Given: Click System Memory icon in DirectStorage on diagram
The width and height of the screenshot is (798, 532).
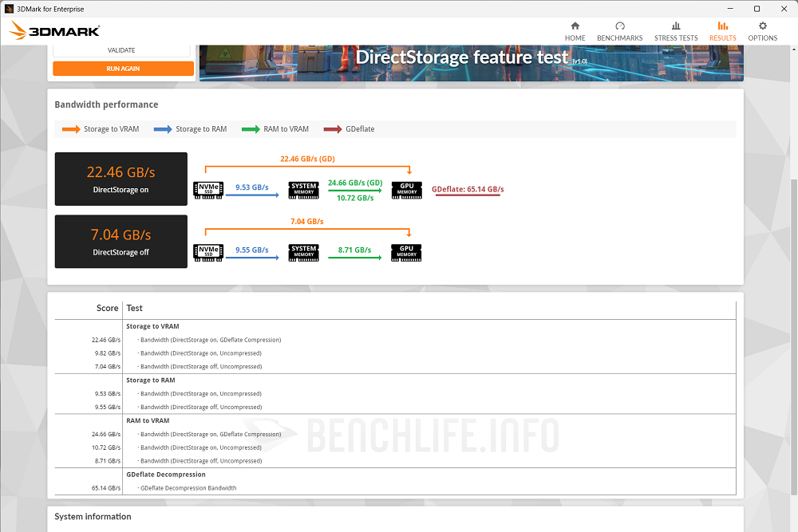Looking at the screenshot, I should click(x=304, y=190).
